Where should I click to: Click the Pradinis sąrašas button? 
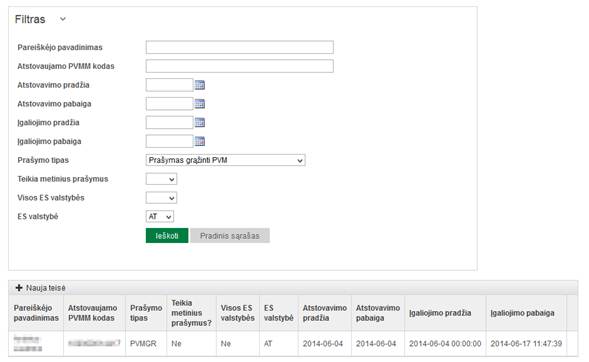coord(230,236)
